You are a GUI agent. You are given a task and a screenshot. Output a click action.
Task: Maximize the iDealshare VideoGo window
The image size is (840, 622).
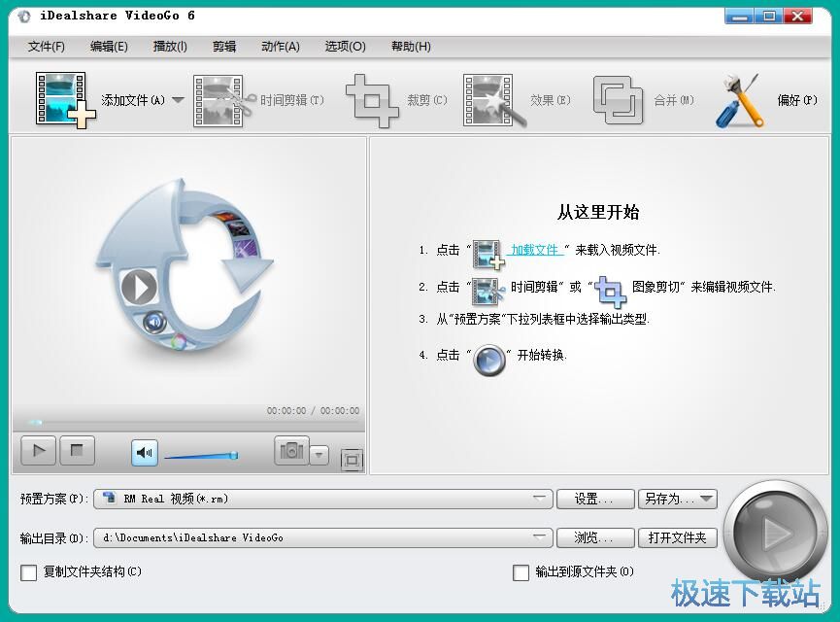(x=769, y=17)
